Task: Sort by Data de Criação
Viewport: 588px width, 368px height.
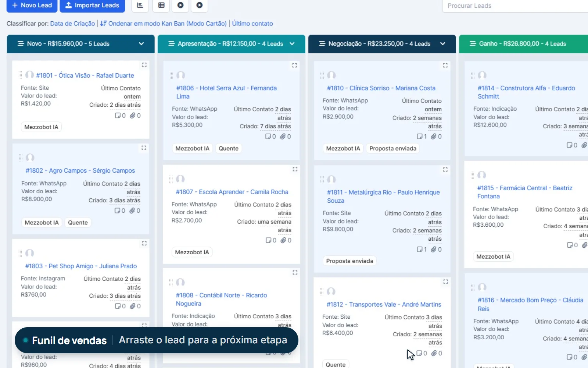Action: pyautogui.click(x=72, y=24)
